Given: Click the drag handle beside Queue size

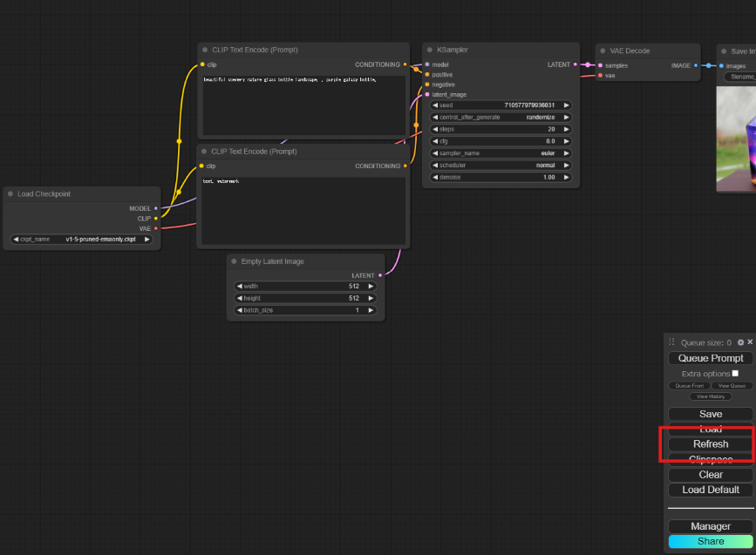Looking at the screenshot, I should click(x=671, y=342).
